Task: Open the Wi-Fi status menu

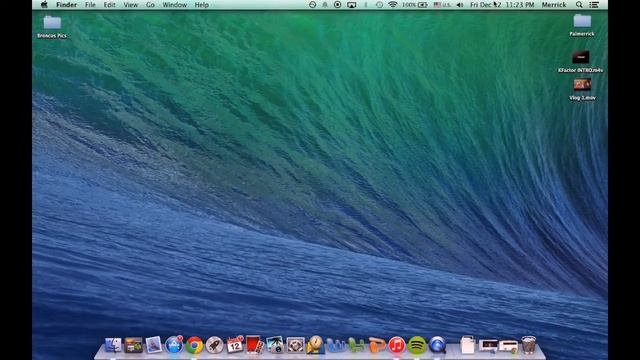Action: (x=393, y=5)
